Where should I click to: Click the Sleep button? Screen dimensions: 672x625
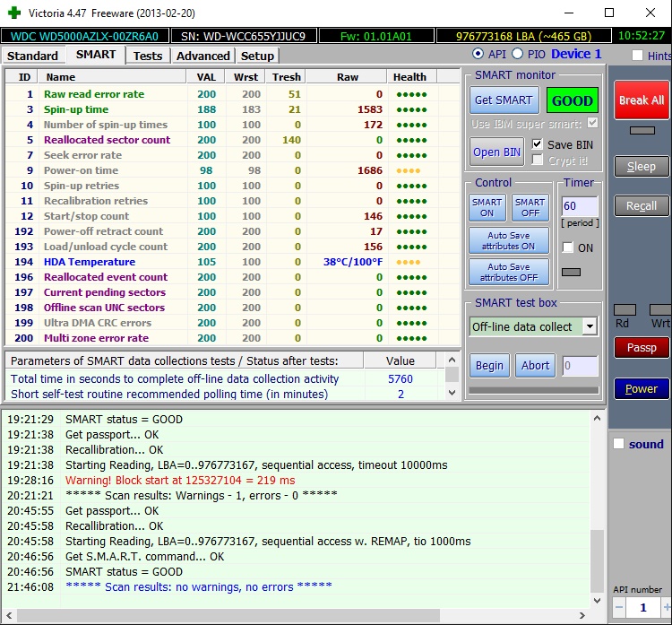click(x=642, y=167)
